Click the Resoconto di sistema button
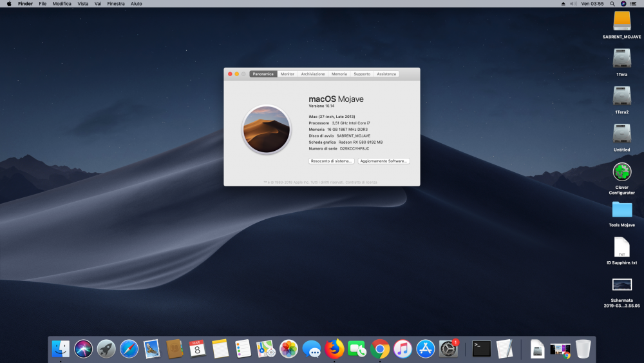The image size is (644, 363). (x=331, y=161)
